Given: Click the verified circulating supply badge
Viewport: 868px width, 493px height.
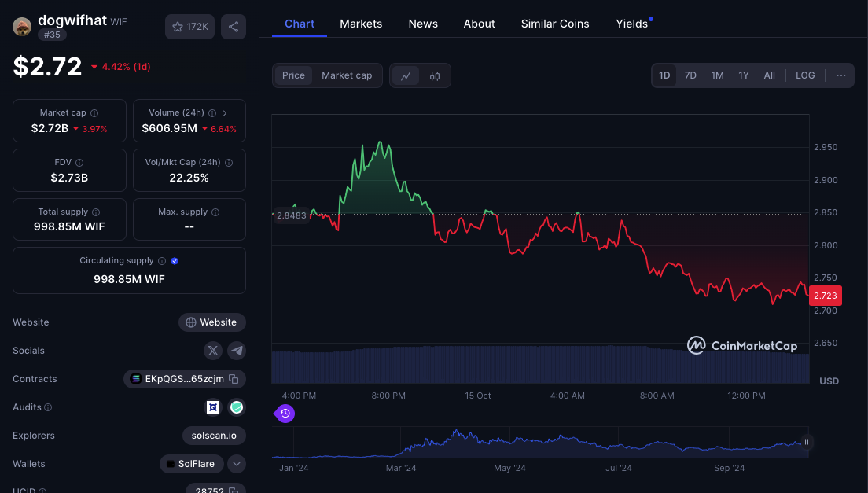Looking at the screenshot, I should coord(175,260).
